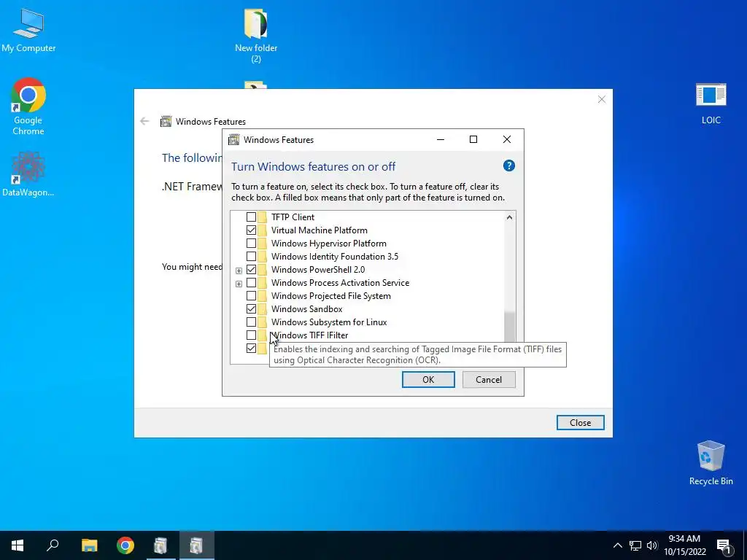
Task: Open network status tray icon
Action: (635, 545)
